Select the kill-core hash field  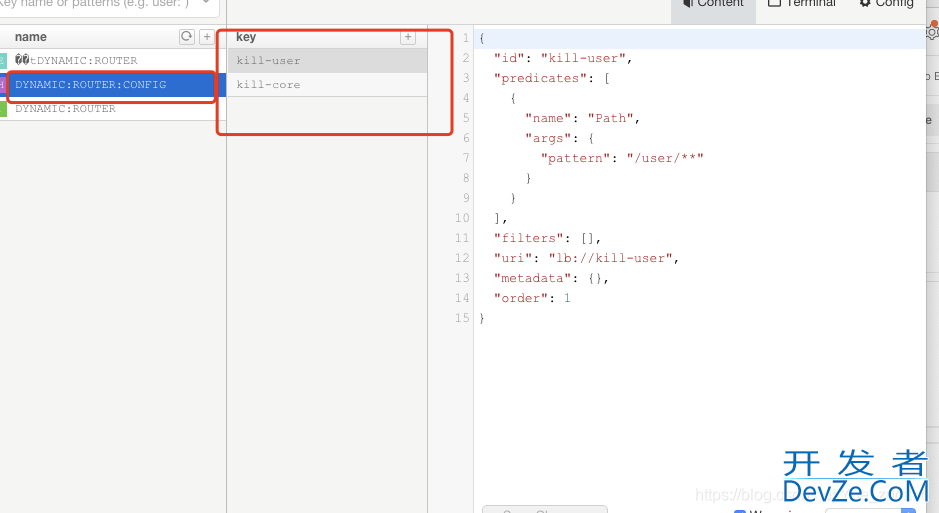point(327,84)
